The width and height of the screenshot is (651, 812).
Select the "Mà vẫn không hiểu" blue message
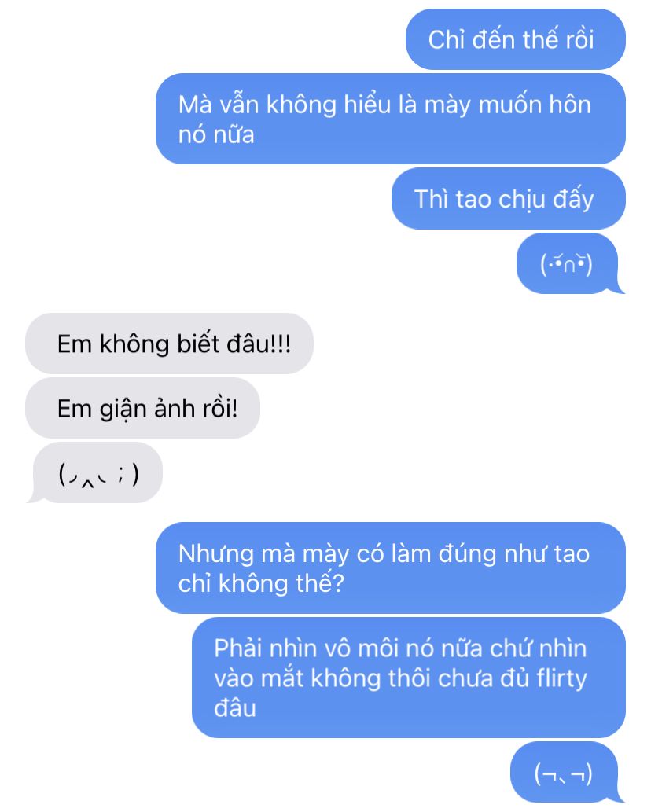click(x=391, y=119)
